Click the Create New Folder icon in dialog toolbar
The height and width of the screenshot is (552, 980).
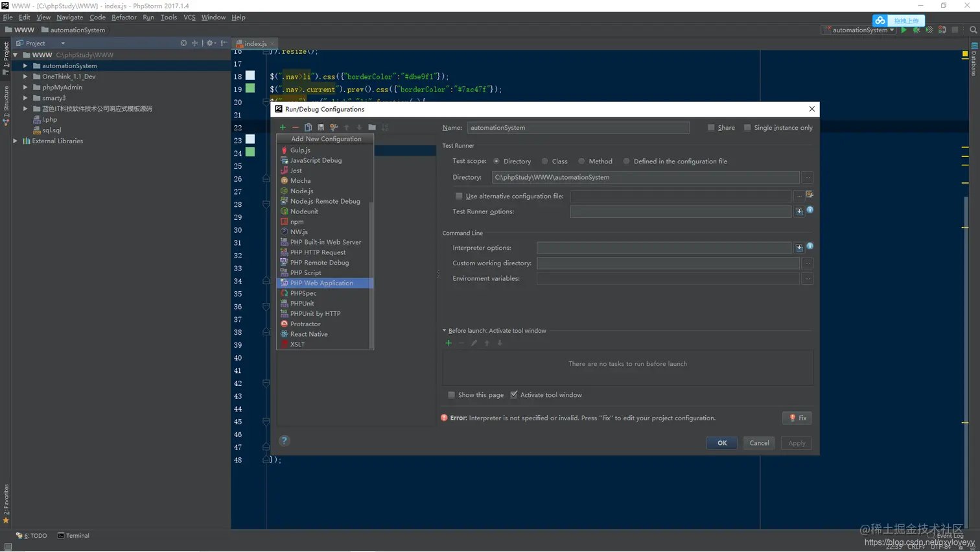pos(372,127)
